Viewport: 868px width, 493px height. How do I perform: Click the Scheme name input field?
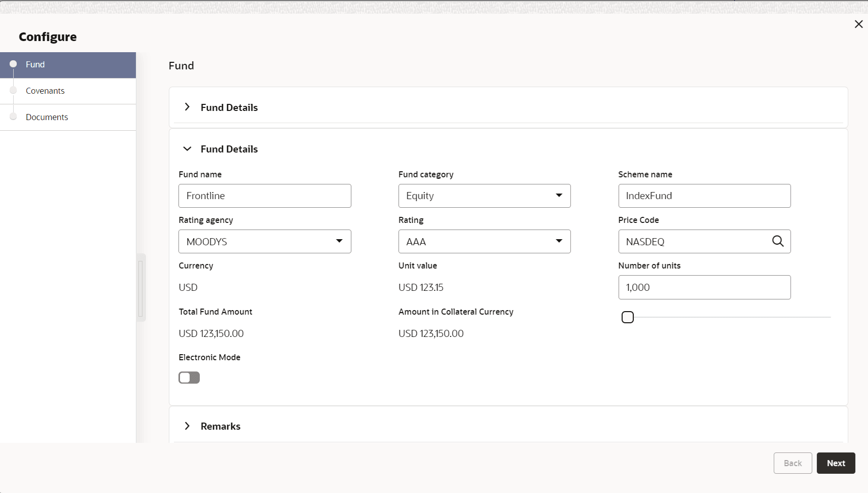pyautogui.click(x=704, y=196)
